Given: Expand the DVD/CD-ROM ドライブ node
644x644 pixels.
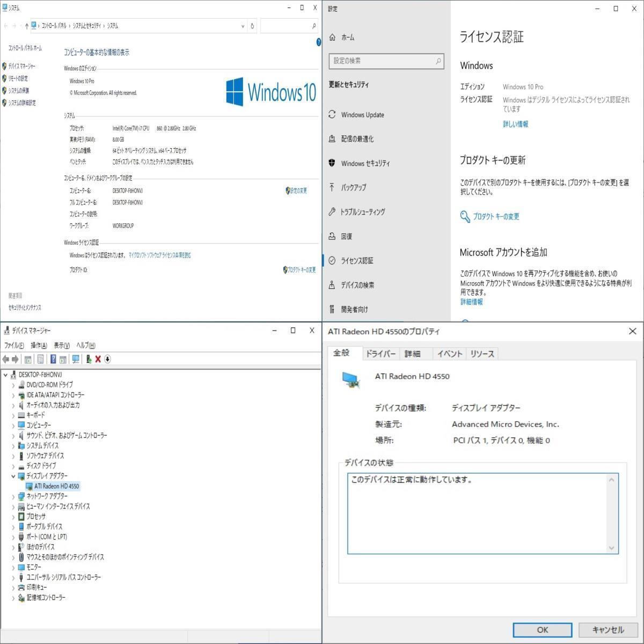Looking at the screenshot, I should point(13,385).
